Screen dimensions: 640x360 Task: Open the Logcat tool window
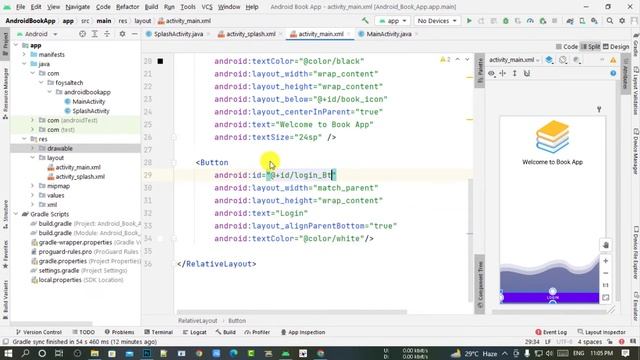coord(194,332)
